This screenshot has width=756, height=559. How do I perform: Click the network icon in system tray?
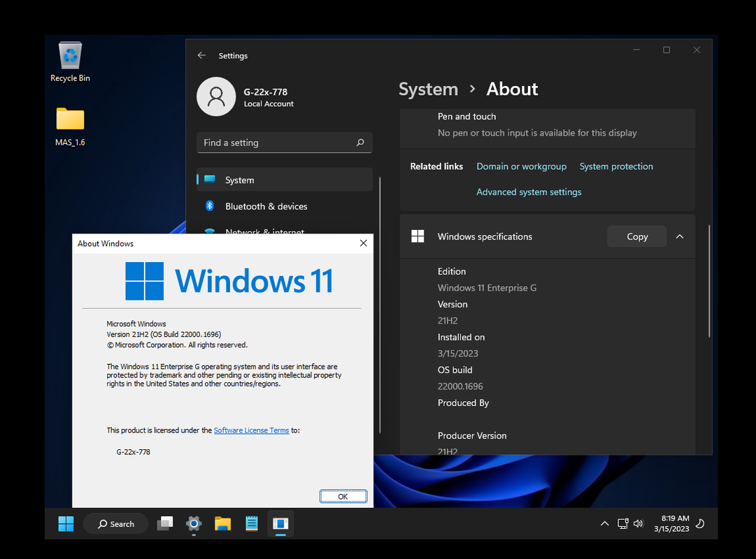coord(623,524)
